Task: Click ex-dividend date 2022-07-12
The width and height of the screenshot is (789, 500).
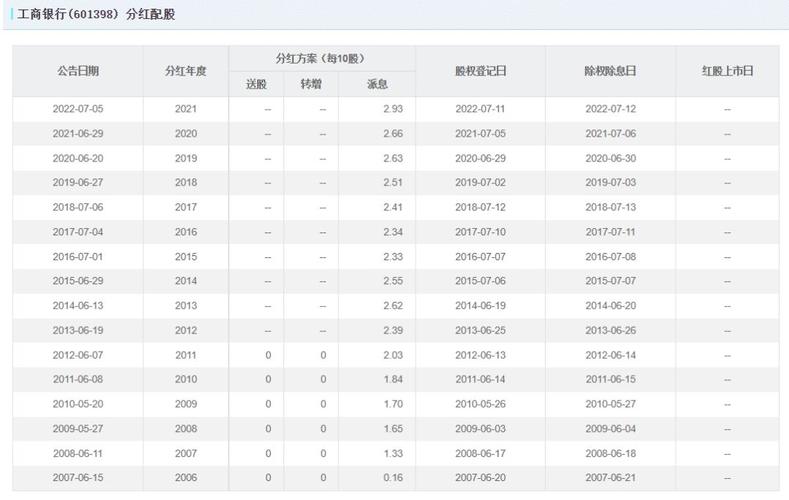Action: [610, 109]
